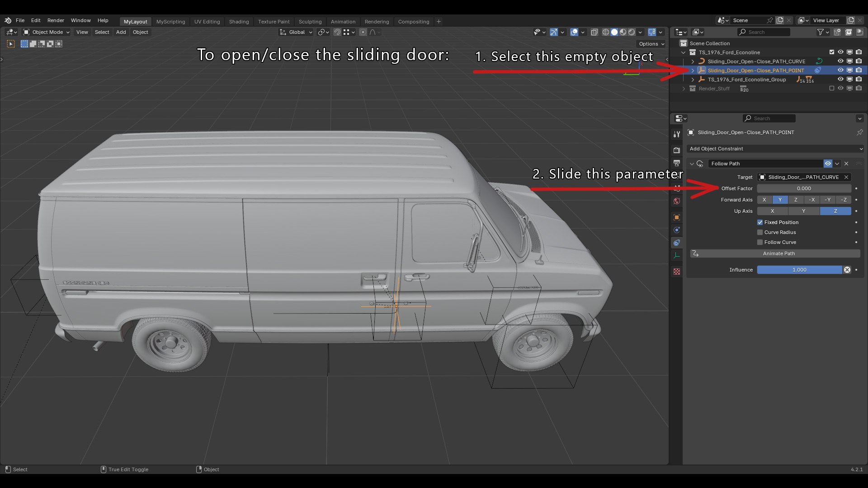
Task: Open the 3D viewport editor type selector
Action: [12, 32]
